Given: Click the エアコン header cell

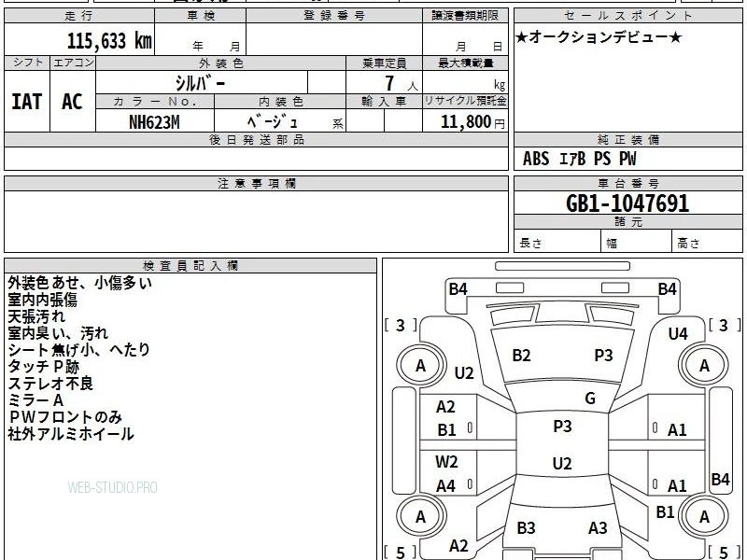Looking at the screenshot, I should click(x=73, y=63).
